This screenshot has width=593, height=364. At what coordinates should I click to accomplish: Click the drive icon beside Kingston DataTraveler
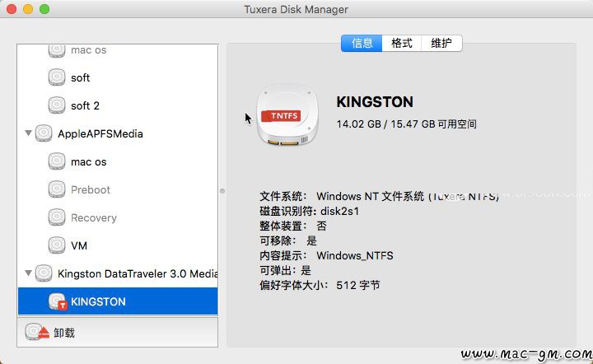click(x=44, y=273)
